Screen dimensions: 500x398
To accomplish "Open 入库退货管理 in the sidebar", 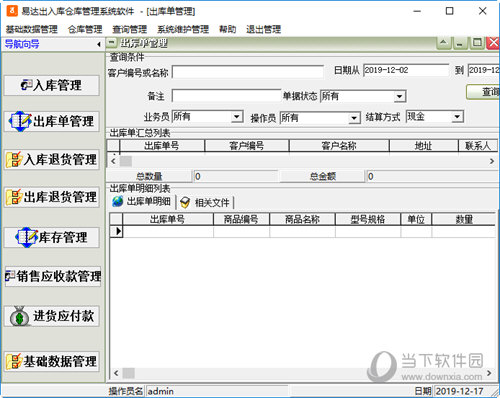I will pyautogui.click(x=52, y=160).
